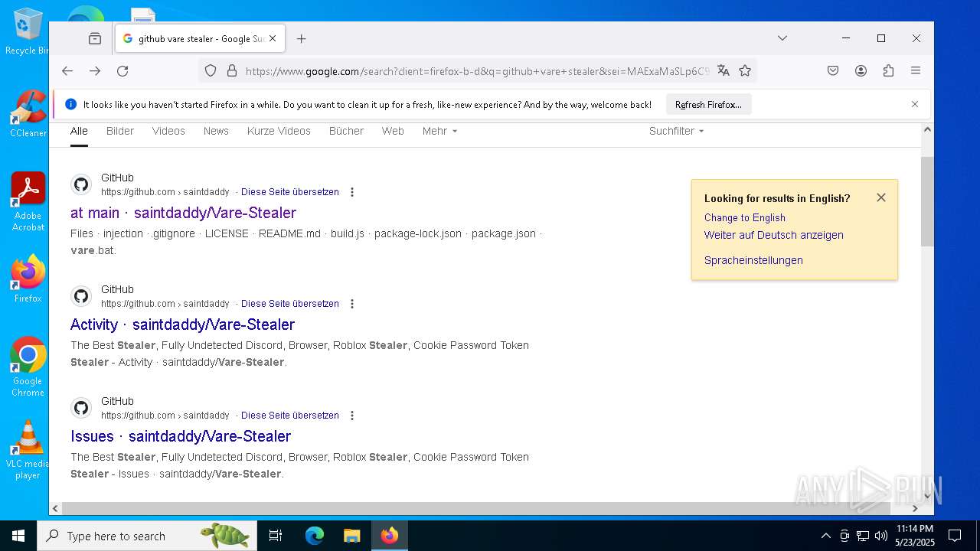Show site security padlock info
The width and height of the screenshot is (980, 551).
tap(232, 70)
